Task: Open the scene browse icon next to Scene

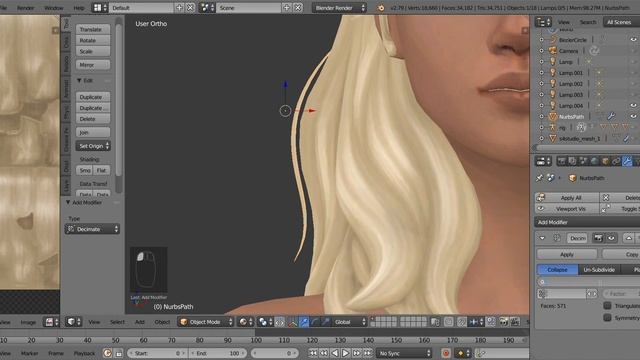Action: click(x=207, y=8)
